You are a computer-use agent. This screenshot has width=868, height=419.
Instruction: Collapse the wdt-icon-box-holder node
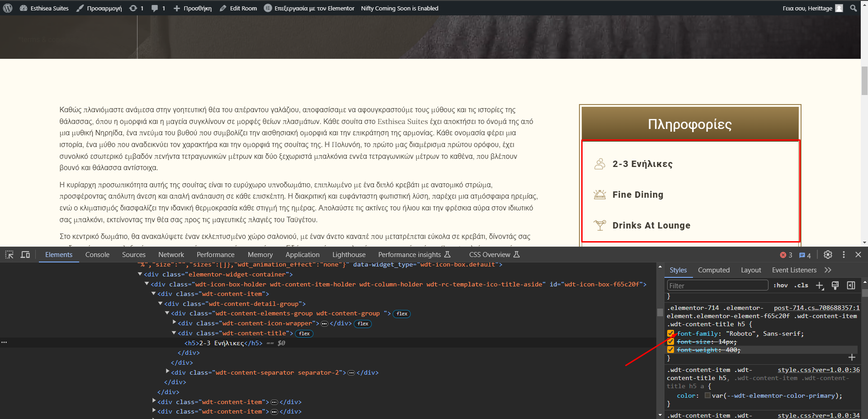click(147, 284)
